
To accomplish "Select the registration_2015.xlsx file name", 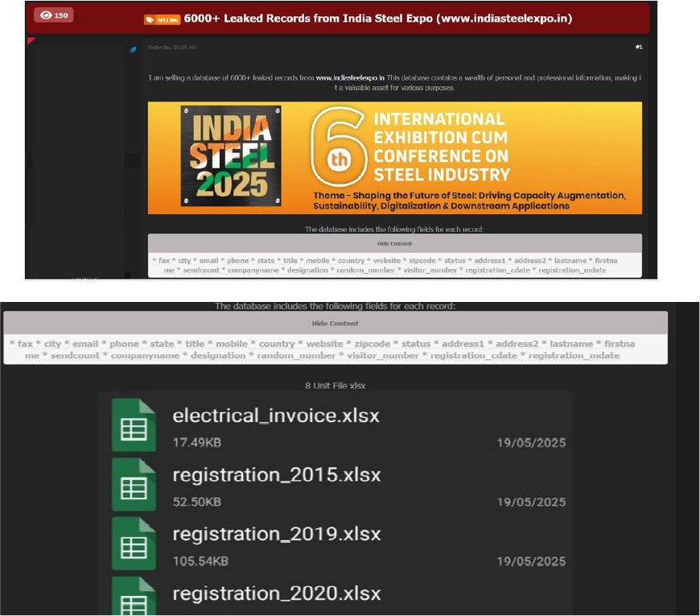I will 278,475.
